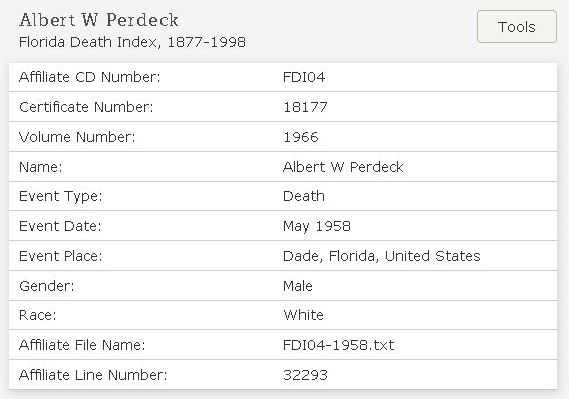This screenshot has height=399, width=569.
Task: Click the Event Place field label
Action: (61, 256)
